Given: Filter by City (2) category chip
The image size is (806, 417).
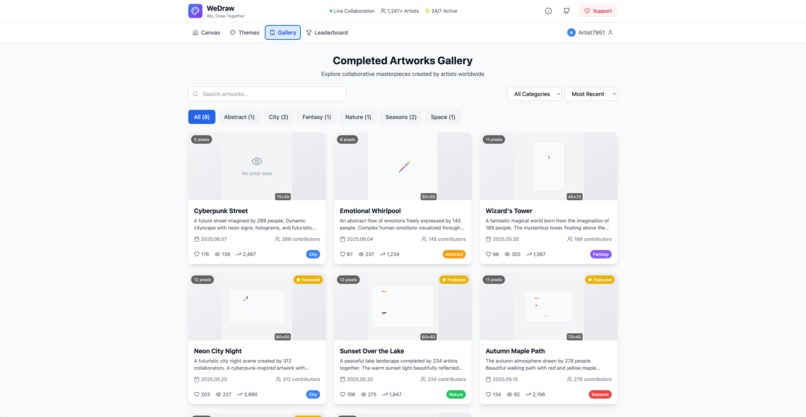Looking at the screenshot, I should click(x=279, y=117).
